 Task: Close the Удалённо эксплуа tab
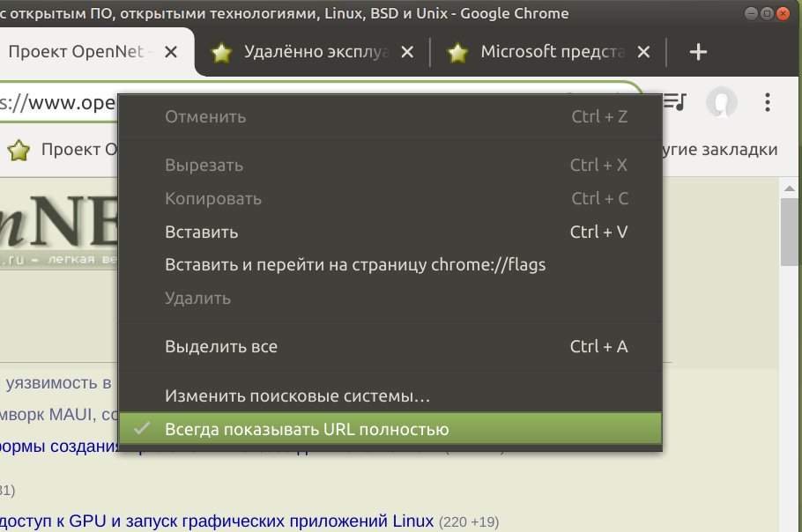(407, 53)
